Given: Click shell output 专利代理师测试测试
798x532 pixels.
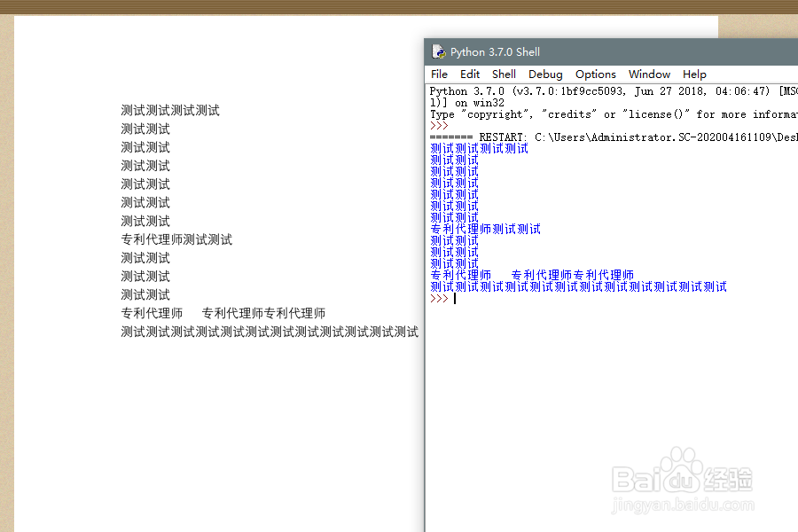Looking at the screenshot, I should tap(485, 229).
